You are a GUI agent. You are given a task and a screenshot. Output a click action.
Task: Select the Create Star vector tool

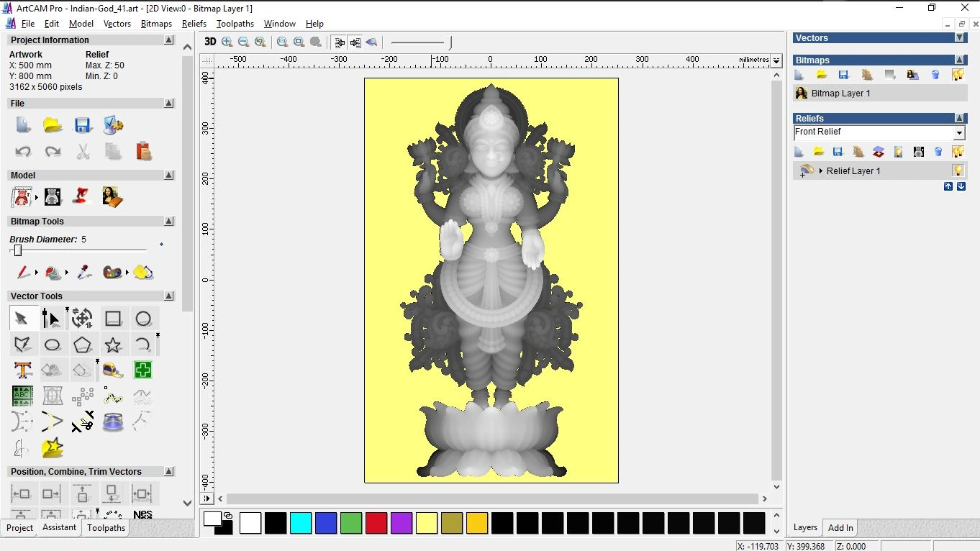pyautogui.click(x=113, y=345)
